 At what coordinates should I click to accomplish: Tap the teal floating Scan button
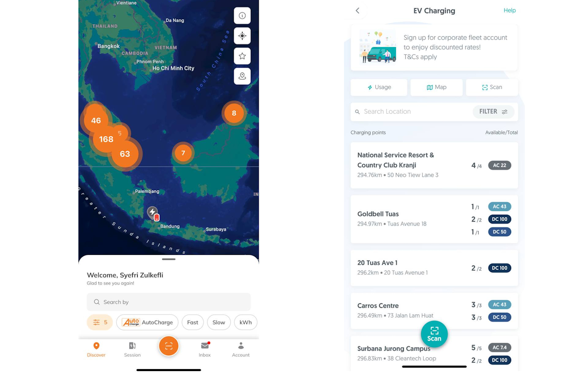tap(434, 334)
